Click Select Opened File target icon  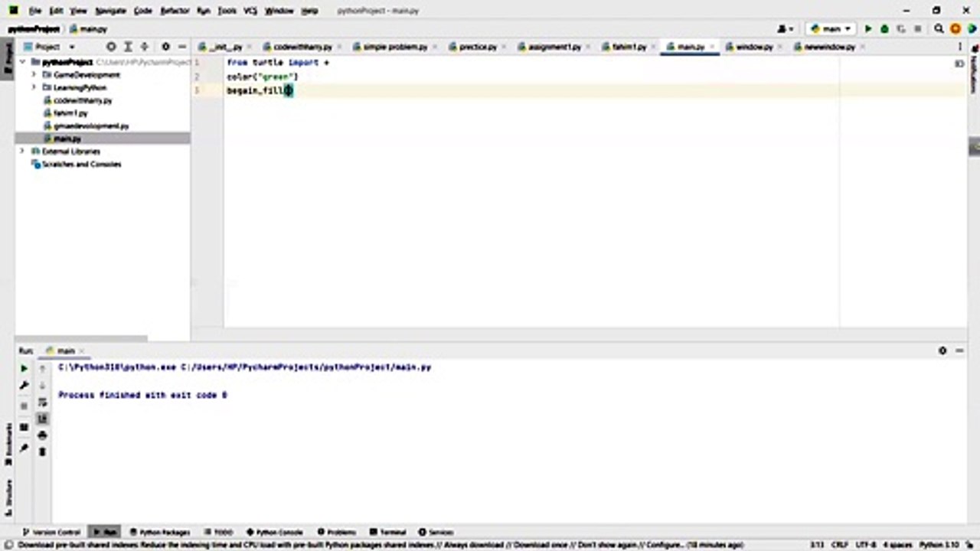(x=111, y=47)
